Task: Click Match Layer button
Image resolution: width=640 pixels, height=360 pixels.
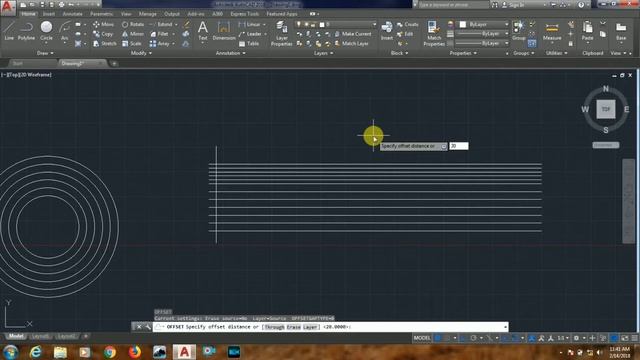Action: click(351, 43)
